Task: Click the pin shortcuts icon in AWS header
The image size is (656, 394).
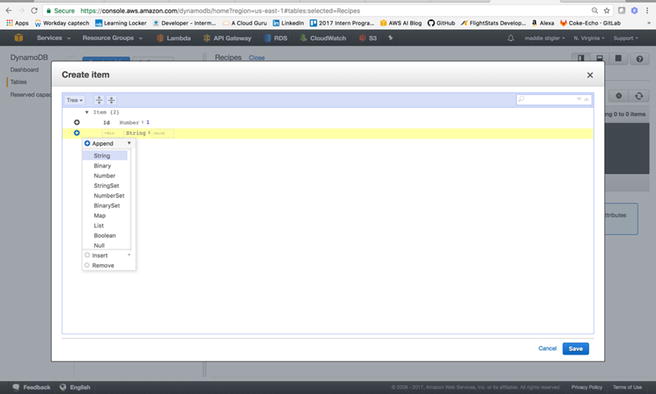Action: pos(390,38)
